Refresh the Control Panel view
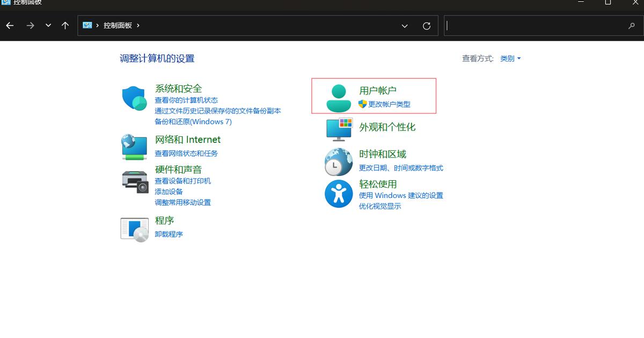 point(427,25)
